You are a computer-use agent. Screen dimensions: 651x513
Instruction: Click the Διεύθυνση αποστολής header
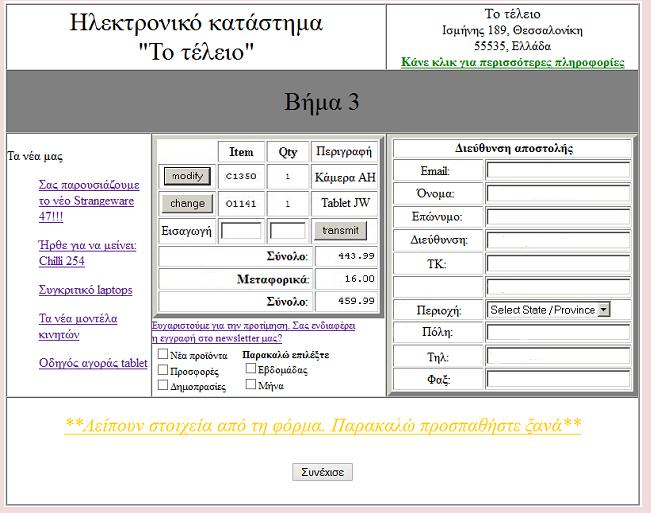click(514, 149)
